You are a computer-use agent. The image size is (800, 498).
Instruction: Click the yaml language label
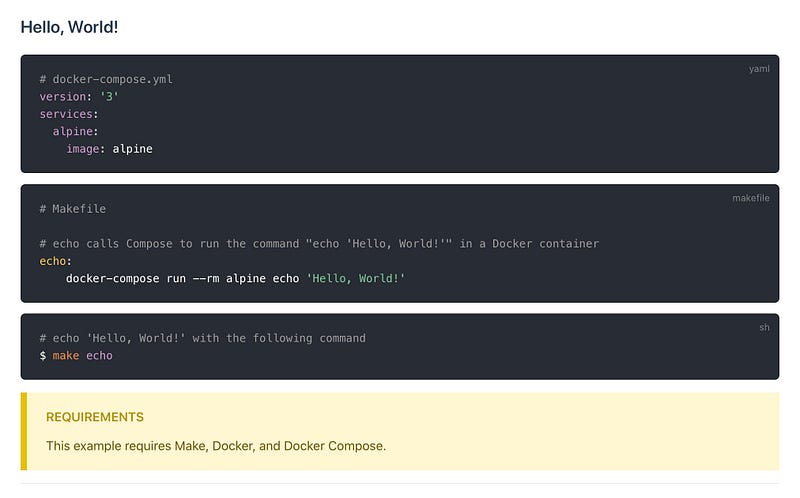pyautogui.click(x=759, y=69)
